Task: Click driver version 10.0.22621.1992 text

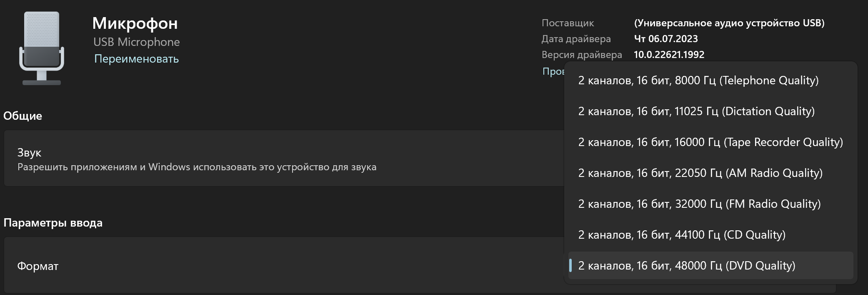Action: tap(669, 55)
